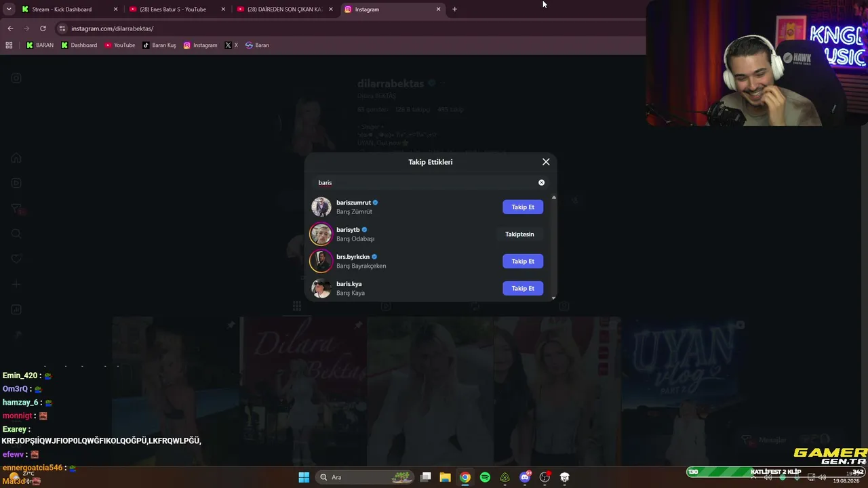Open Spotify from taskbar

point(485,477)
